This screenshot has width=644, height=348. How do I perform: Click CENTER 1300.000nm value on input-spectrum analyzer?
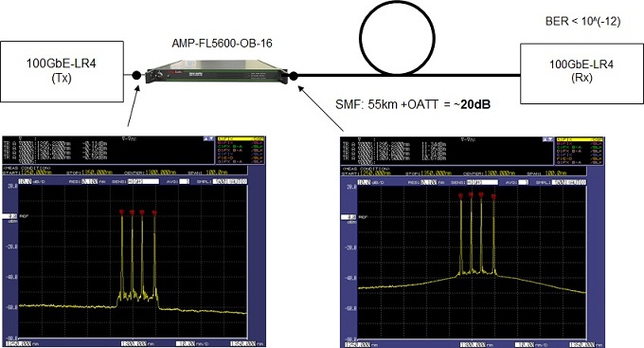click(x=161, y=173)
